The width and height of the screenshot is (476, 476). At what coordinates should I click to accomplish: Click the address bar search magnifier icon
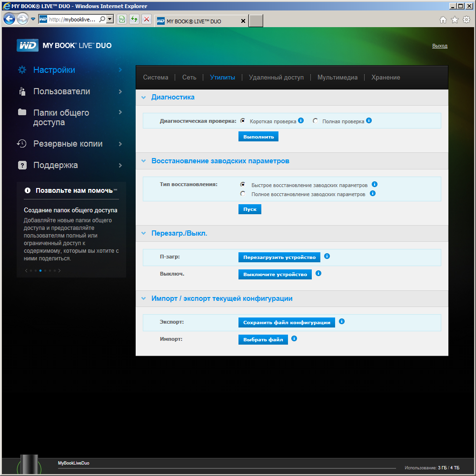(x=102, y=19)
